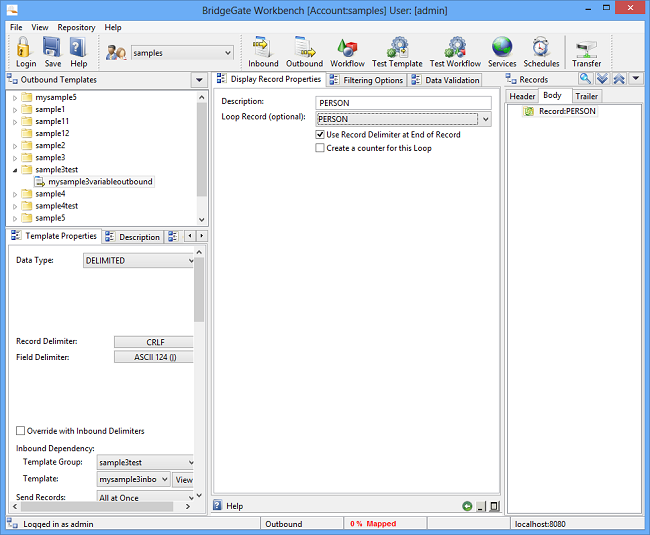The height and width of the screenshot is (535, 650).
Task: Show the next hidden properties tab
Action: point(202,236)
